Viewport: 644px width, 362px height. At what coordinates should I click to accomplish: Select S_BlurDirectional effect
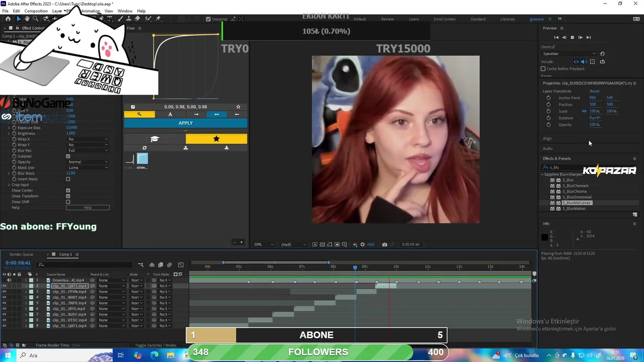tap(577, 197)
